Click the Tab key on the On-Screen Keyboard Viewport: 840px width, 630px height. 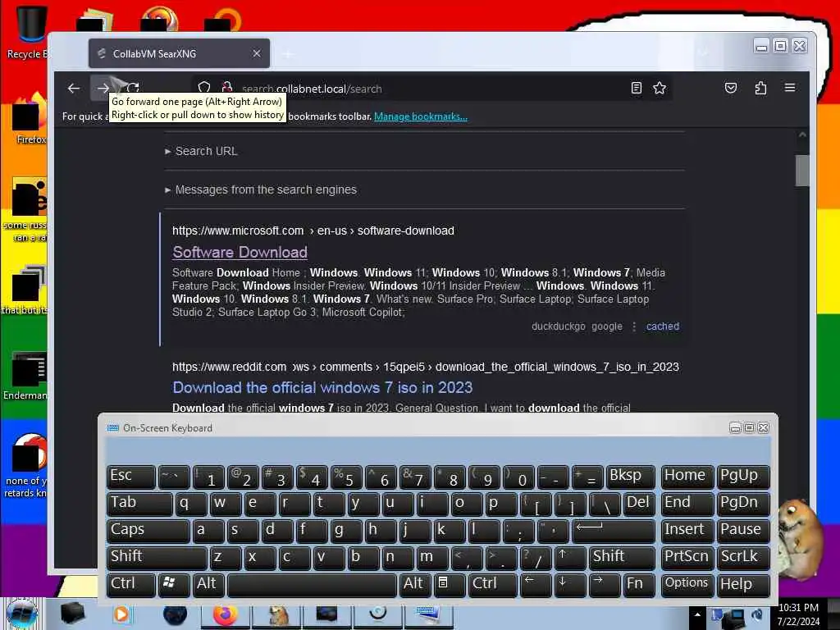139,503
